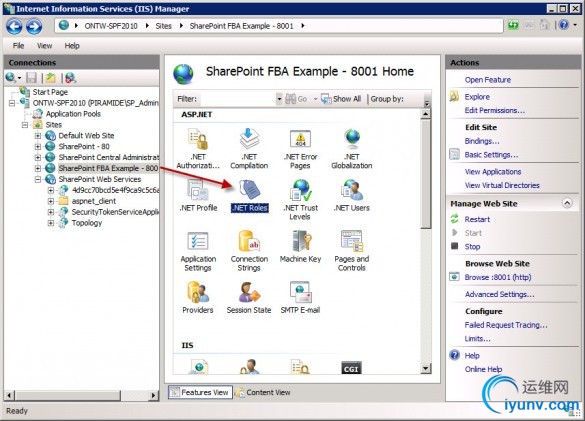Open the Filter dropdown arrow
Viewport: 585px width, 421px height.
coord(279,99)
